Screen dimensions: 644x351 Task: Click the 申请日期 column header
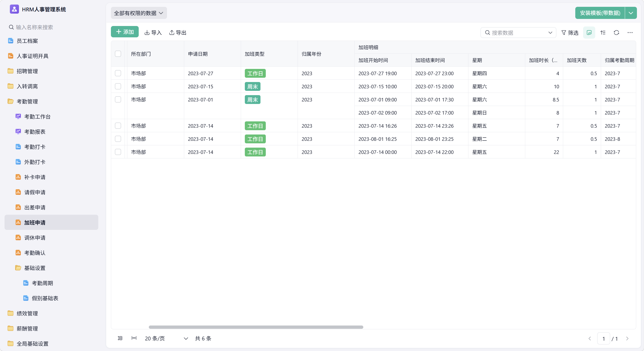212,54
